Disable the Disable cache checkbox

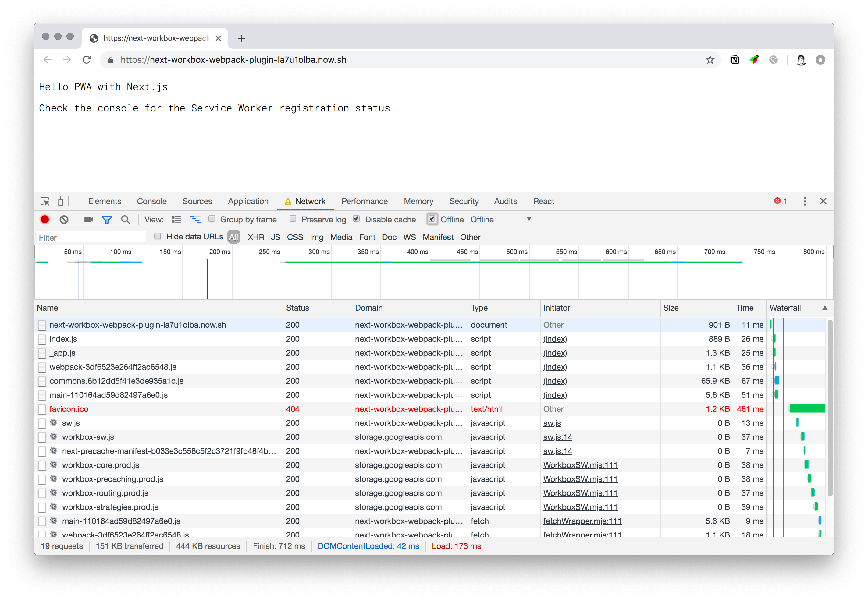click(x=356, y=218)
